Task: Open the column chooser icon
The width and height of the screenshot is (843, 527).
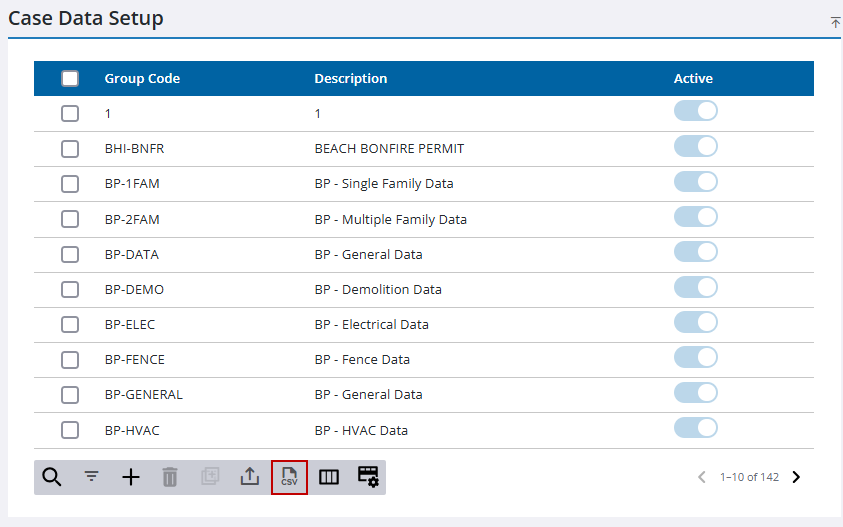Action: tap(329, 477)
